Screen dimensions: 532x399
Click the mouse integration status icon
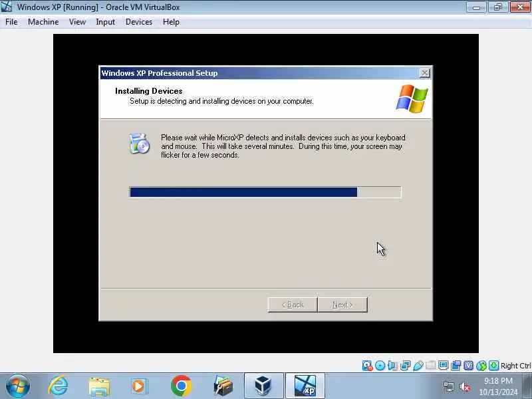481,365
